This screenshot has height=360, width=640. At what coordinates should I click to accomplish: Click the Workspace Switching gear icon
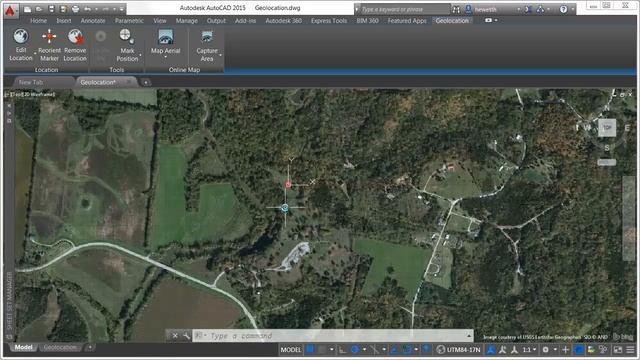point(546,350)
